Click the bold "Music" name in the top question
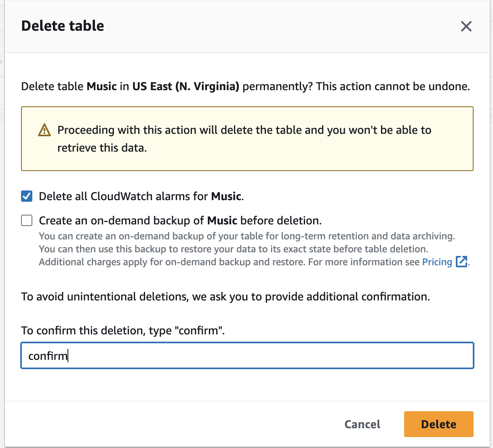 101,87
